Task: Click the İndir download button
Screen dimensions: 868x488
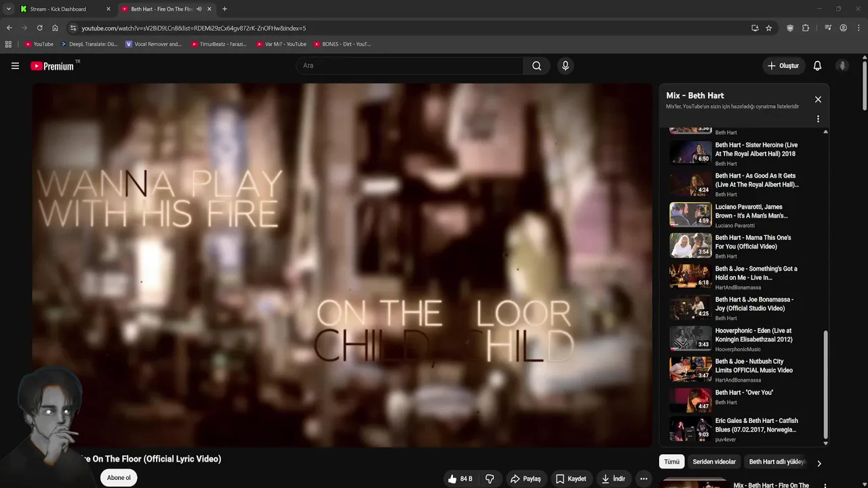Action: tap(614, 479)
